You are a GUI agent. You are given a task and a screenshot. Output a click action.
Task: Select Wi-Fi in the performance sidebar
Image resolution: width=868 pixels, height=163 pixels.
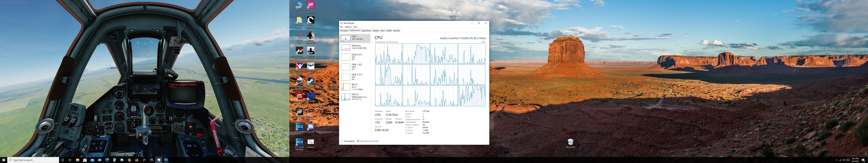355,87
